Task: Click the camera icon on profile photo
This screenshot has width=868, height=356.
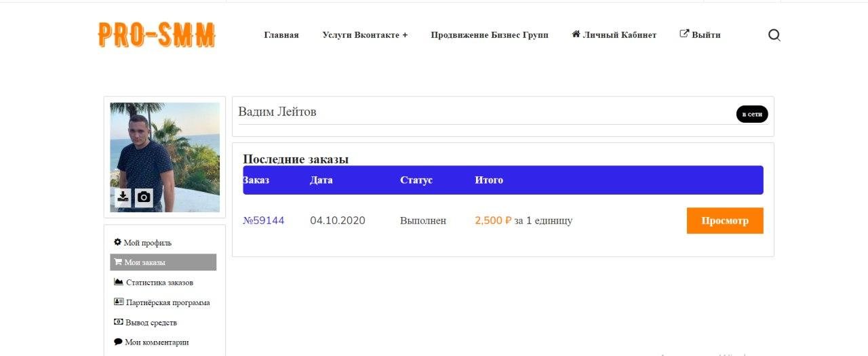Action: (x=144, y=197)
